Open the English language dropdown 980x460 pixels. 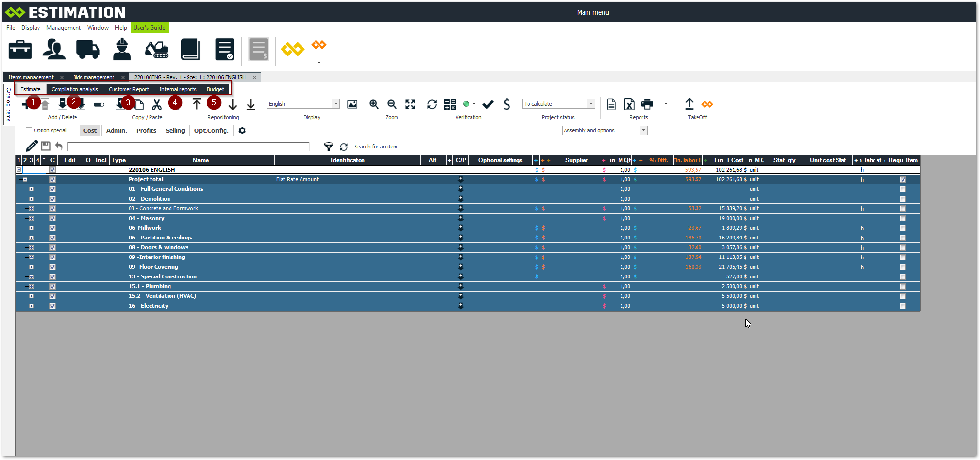click(x=336, y=104)
